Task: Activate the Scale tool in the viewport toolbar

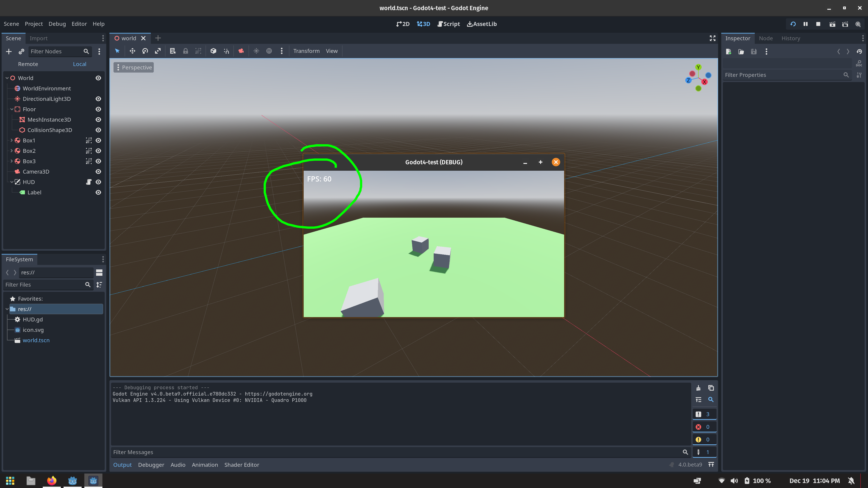Action: point(158,51)
